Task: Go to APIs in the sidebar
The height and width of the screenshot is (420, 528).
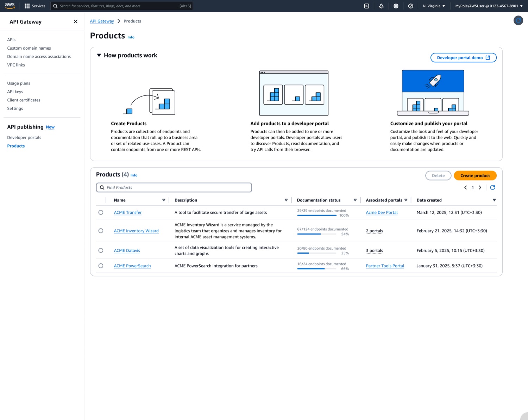Action: [11, 40]
